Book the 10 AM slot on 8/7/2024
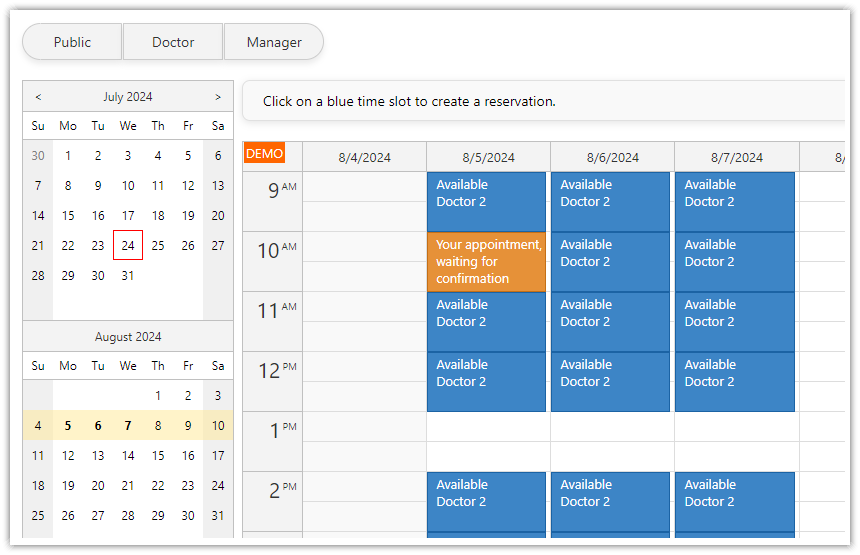 click(735, 262)
